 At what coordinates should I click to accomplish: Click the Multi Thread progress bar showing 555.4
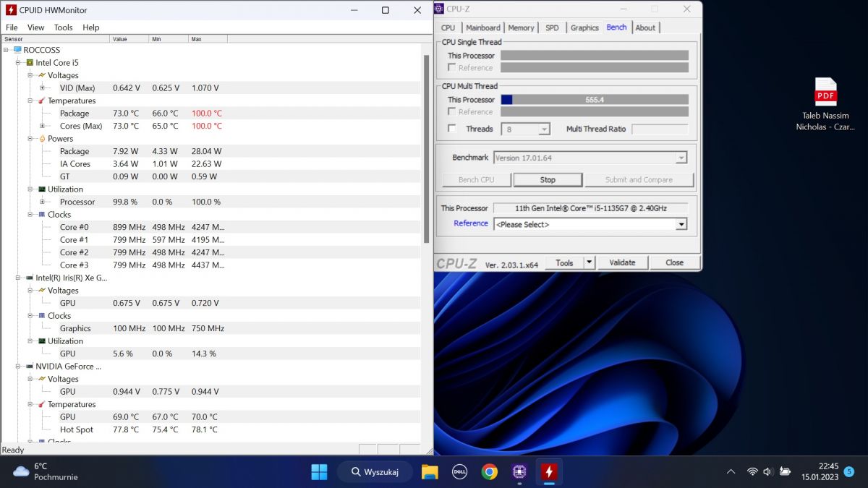pyautogui.click(x=595, y=100)
